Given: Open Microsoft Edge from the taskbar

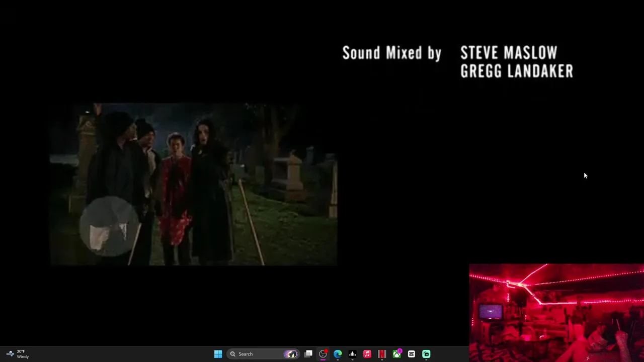Looking at the screenshot, I should [338, 354].
